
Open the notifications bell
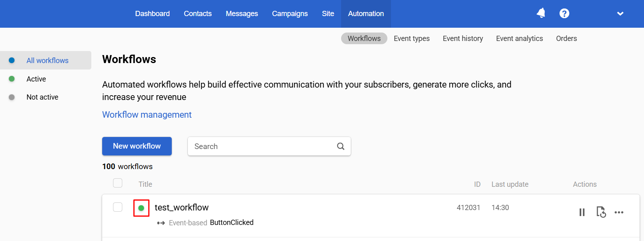click(541, 13)
